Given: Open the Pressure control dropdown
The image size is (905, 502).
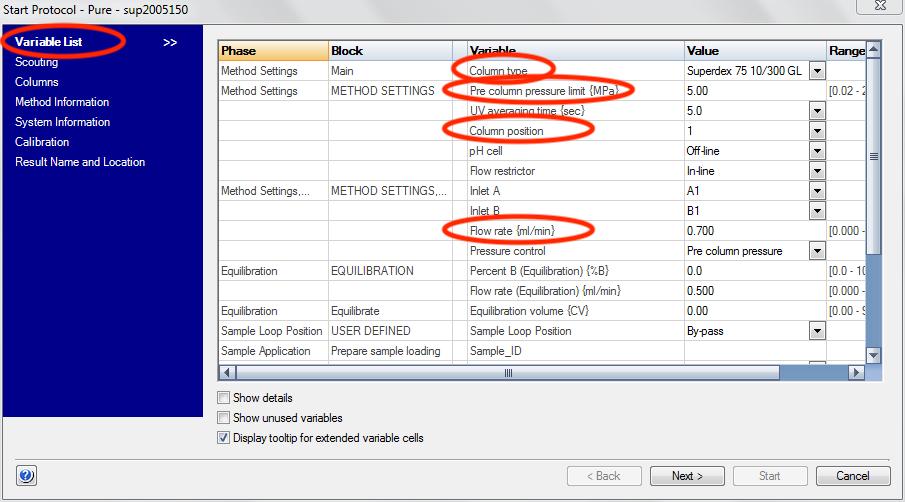Looking at the screenshot, I should pyautogui.click(x=817, y=251).
